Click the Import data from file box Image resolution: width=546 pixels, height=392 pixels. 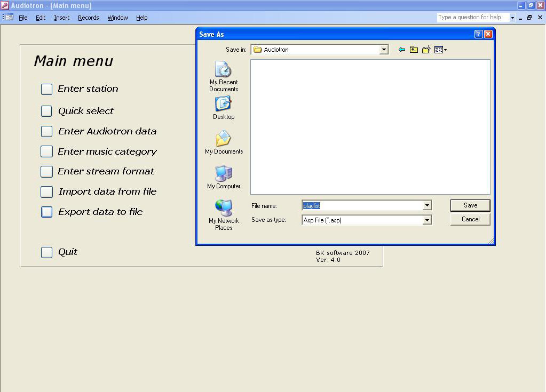coord(46,191)
